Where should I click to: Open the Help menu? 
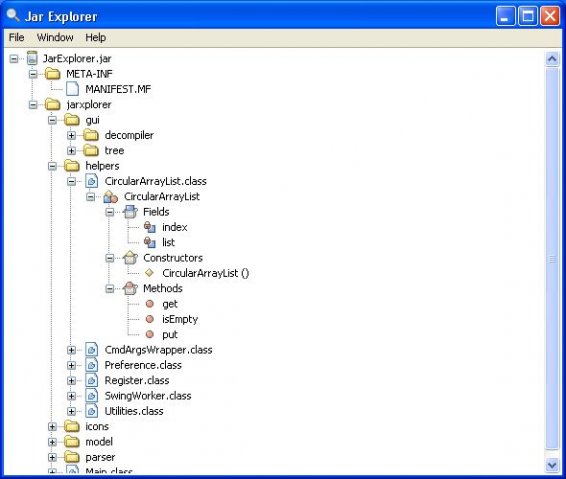pyautogui.click(x=96, y=38)
